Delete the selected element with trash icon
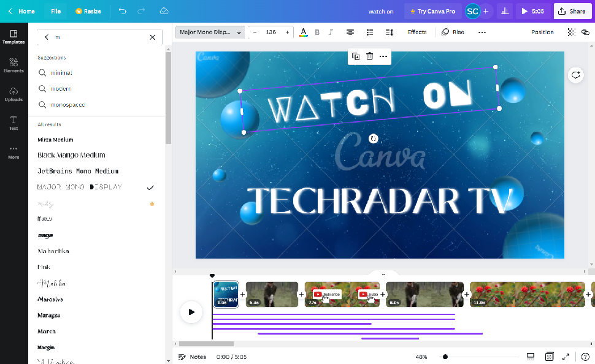 (x=370, y=56)
